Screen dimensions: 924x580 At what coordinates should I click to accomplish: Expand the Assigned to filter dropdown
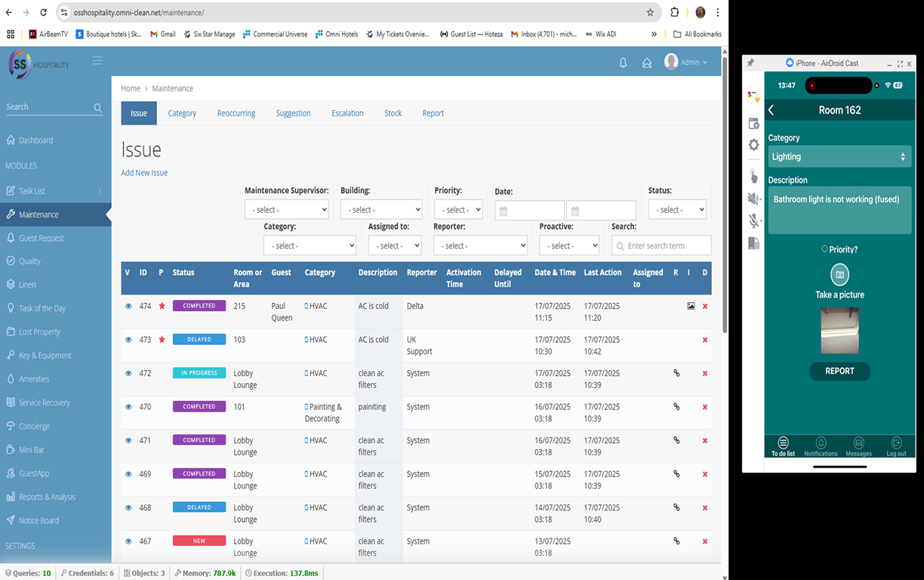pos(394,245)
